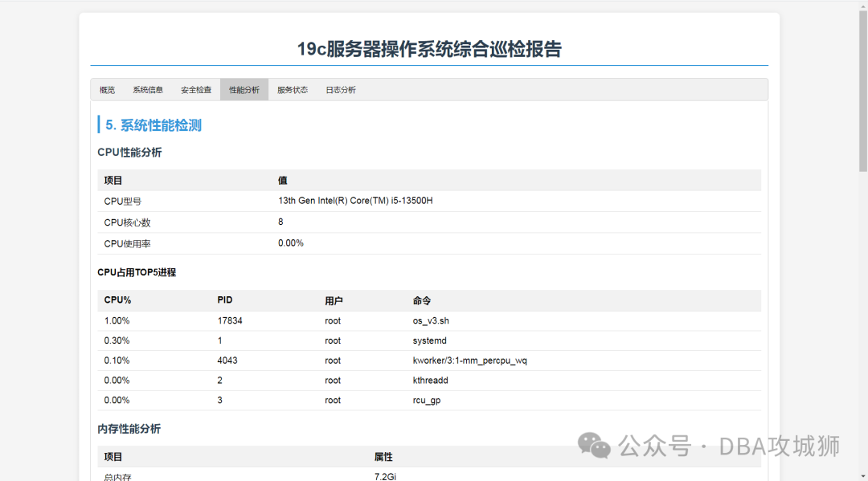Click the os_v3.sh command cell
This screenshot has width=868, height=481.
click(x=431, y=320)
